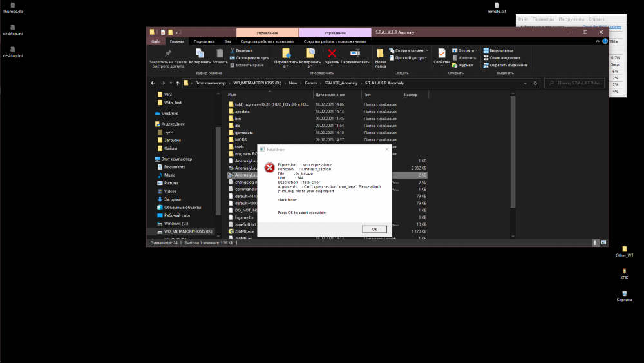
Task: Click the STALKER_Anomaly breadcrumb
Action: click(341, 83)
